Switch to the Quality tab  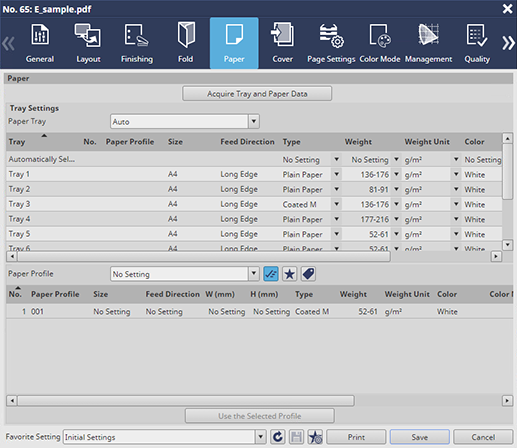click(477, 43)
